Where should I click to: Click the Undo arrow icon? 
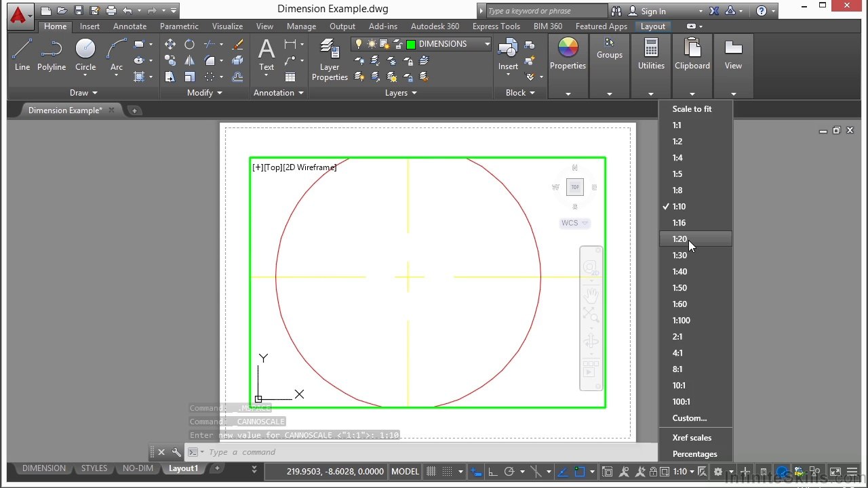(127, 11)
